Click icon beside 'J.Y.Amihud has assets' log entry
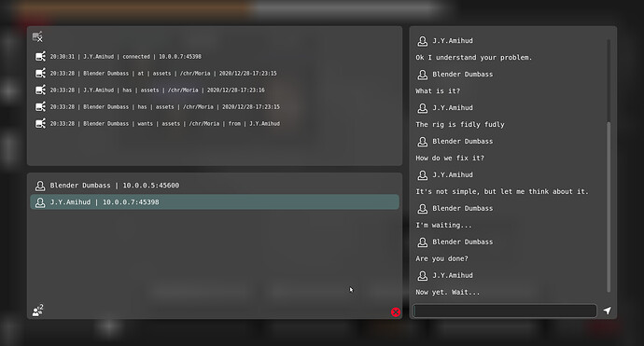644x346 pixels. click(40, 90)
